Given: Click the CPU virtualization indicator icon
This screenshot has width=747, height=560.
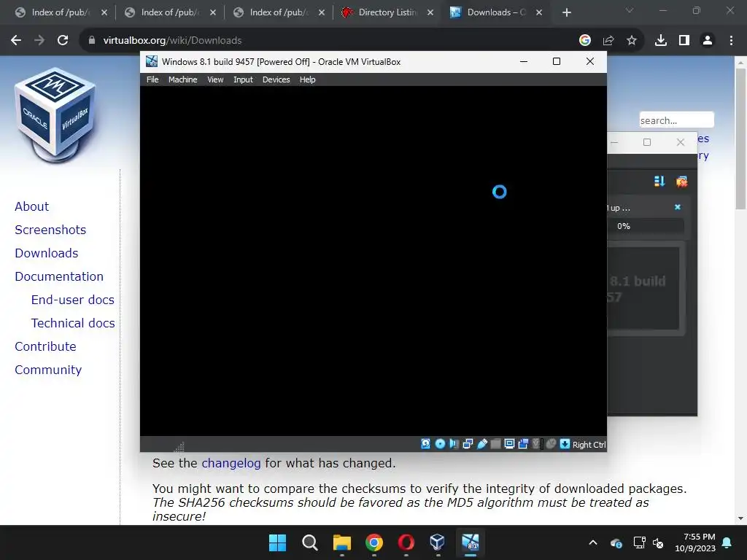Looking at the screenshot, I should click(537, 444).
